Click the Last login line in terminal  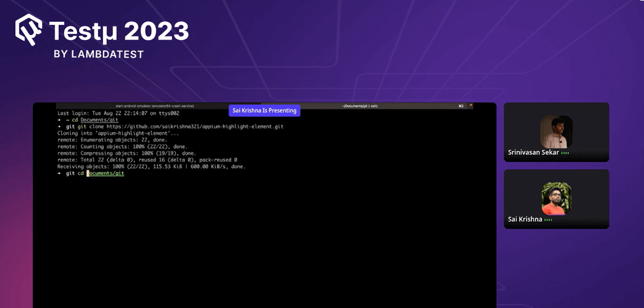[118, 113]
